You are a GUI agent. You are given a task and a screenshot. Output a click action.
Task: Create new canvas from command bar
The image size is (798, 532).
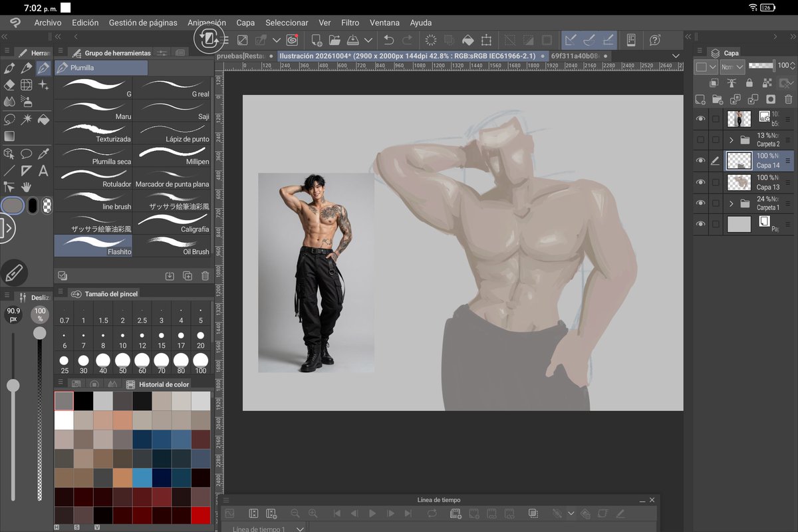pyautogui.click(x=317, y=40)
